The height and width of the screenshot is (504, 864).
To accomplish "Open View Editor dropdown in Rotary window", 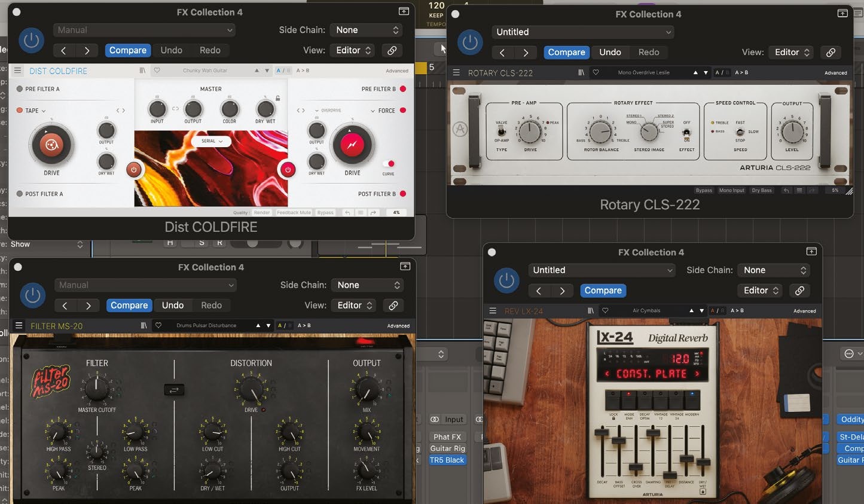I will tap(792, 53).
